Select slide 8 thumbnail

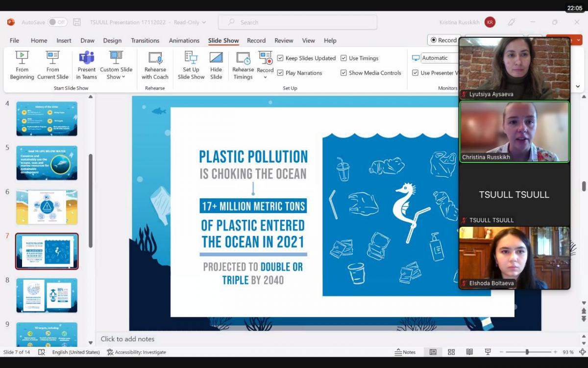(x=47, y=295)
